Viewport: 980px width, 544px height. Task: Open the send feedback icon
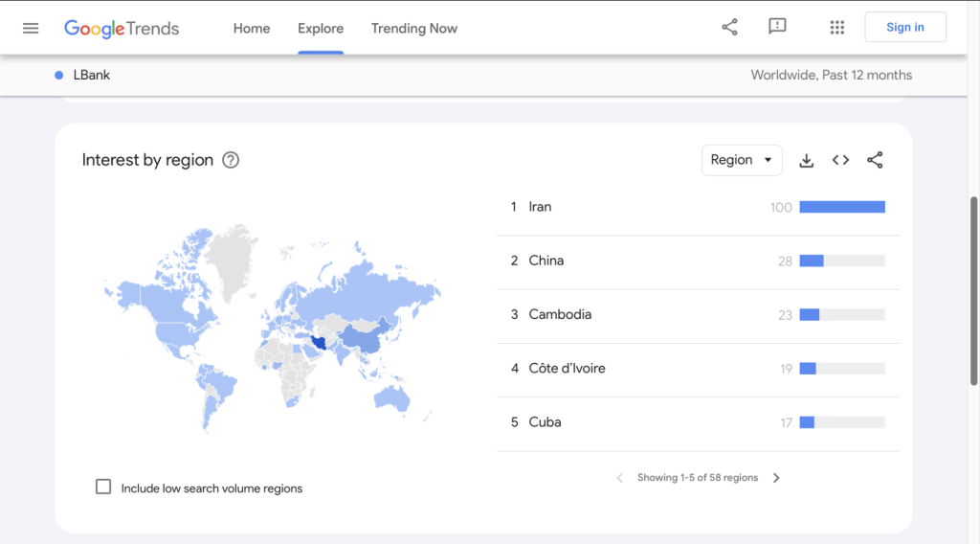(777, 27)
